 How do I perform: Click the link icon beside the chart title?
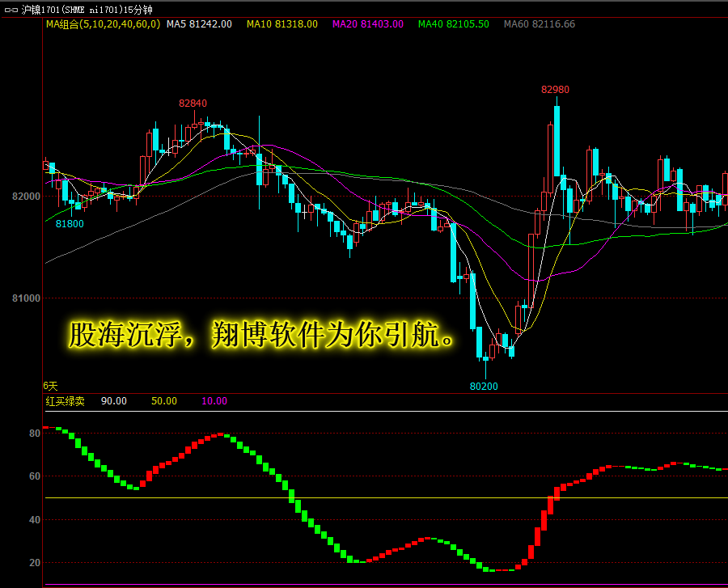click(11, 10)
